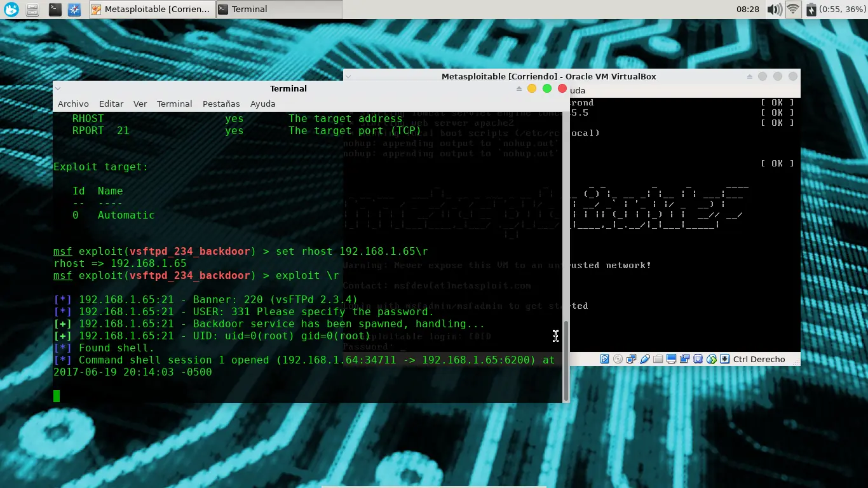Switch to Metasploitable window in taskbar
This screenshot has height=488, width=868.
click(x=151, y=10)
